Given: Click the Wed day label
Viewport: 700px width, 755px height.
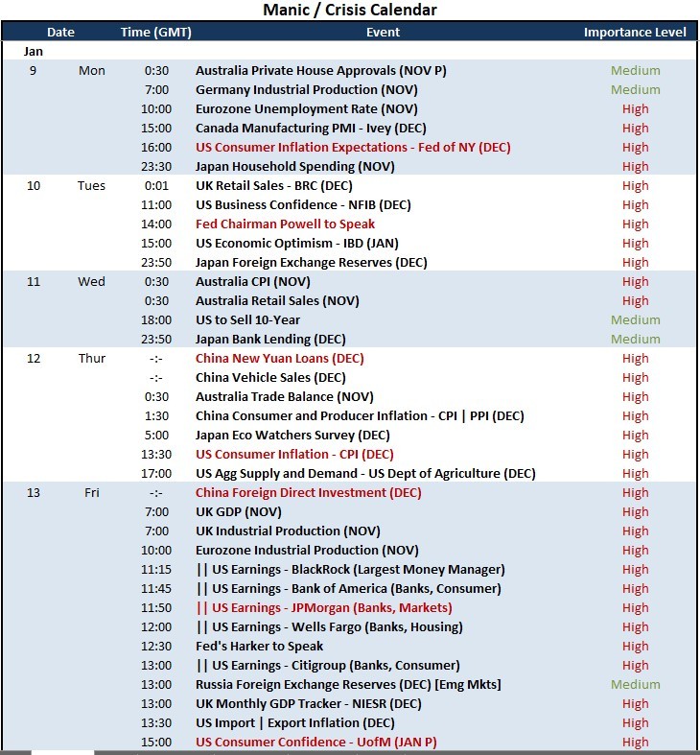Looking at the screenshot, I should pos(91,282).
